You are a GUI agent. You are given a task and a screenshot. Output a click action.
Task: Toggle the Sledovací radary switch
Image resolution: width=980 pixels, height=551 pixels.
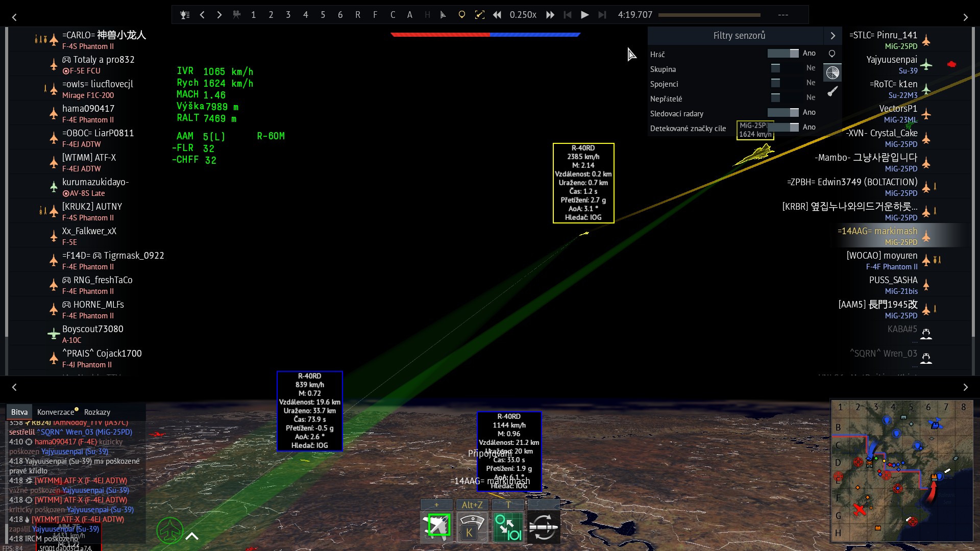coord(783,113)
